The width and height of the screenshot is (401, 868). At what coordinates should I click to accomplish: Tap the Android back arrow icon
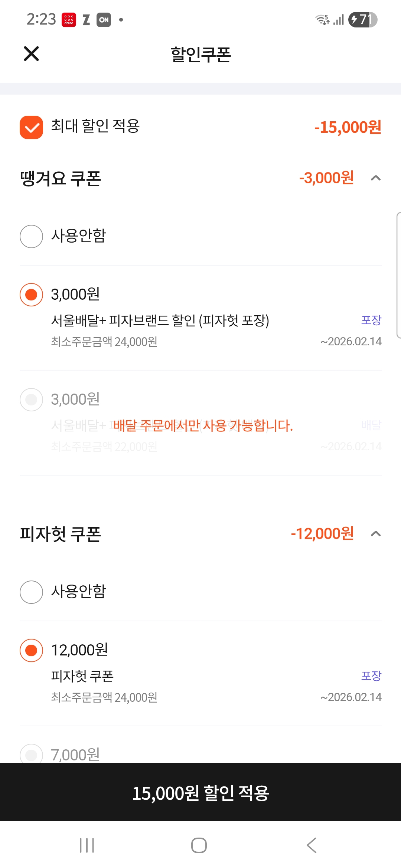point(312,845)
